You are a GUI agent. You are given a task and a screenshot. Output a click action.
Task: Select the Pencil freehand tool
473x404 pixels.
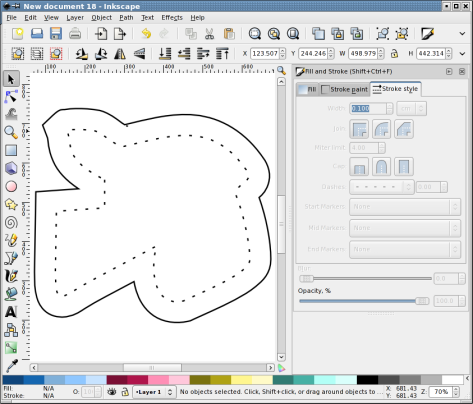pyautogui.click(x=11, y=240)
